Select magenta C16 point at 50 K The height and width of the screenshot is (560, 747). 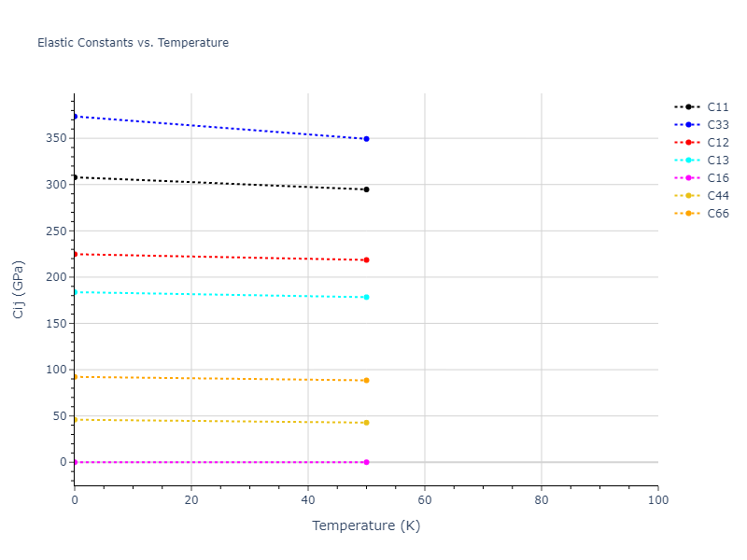pos(366,462)
